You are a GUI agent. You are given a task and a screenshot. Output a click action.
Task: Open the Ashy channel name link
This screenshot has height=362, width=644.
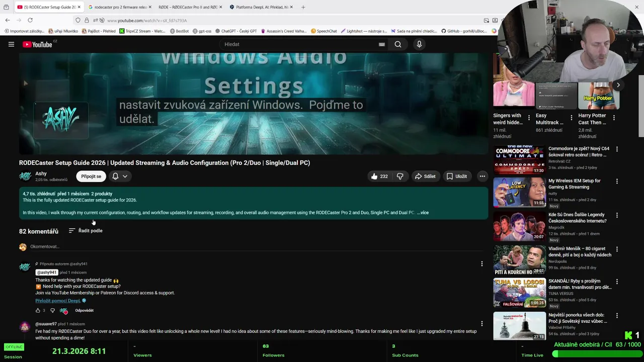coord(41,173)
